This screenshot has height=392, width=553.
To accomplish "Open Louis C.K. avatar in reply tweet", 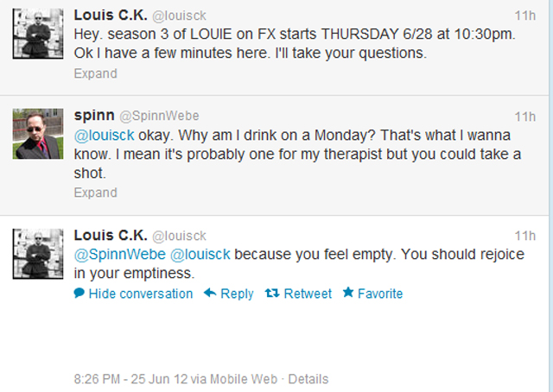I will point(38,254).
